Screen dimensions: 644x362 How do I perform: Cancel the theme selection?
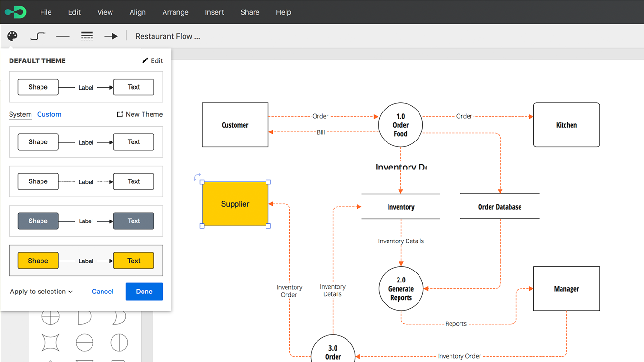(x=102, y=291)
